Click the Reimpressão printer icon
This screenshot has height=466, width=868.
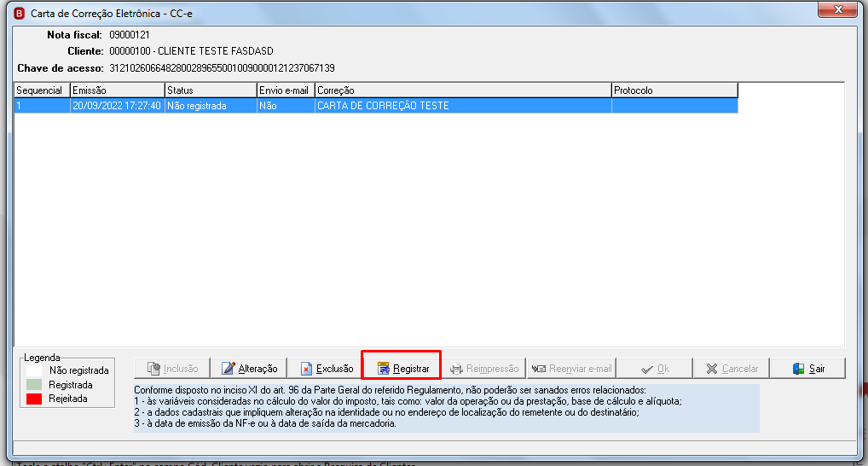[x=456, y=369]
